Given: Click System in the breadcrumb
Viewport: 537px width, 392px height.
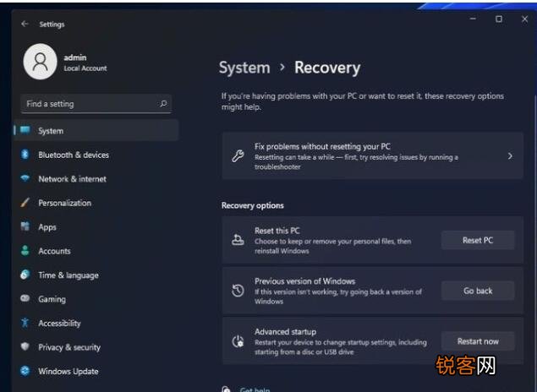Looking at the screenshot, I should click(244, 68).
